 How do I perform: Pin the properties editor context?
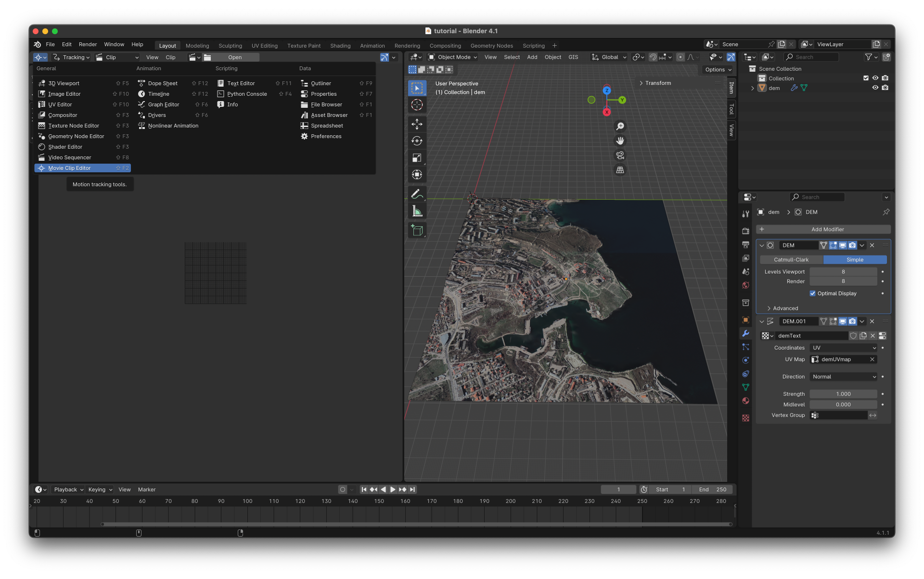point(885,212)
